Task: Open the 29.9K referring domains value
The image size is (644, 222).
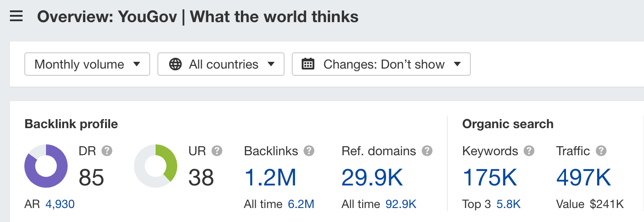Action: coord(372,177)
